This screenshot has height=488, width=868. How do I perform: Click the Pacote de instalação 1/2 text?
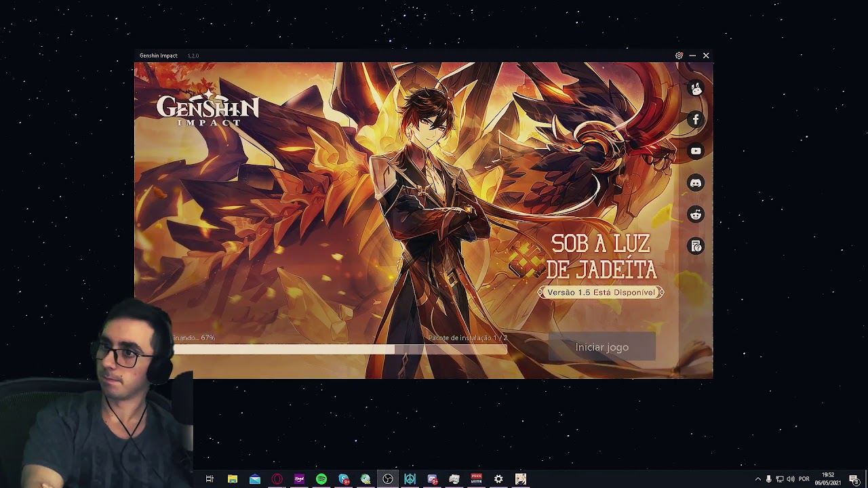point(468,338)
